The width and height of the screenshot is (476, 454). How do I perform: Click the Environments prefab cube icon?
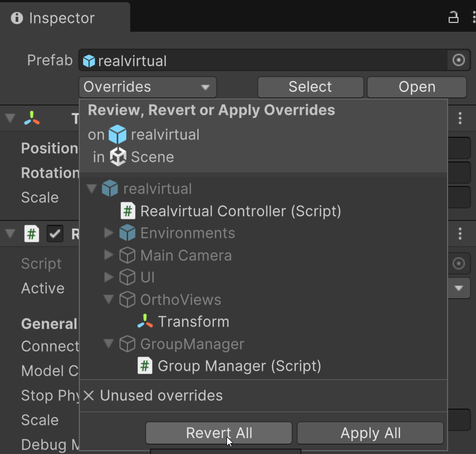pyautogui.click(x=127, y=233)
